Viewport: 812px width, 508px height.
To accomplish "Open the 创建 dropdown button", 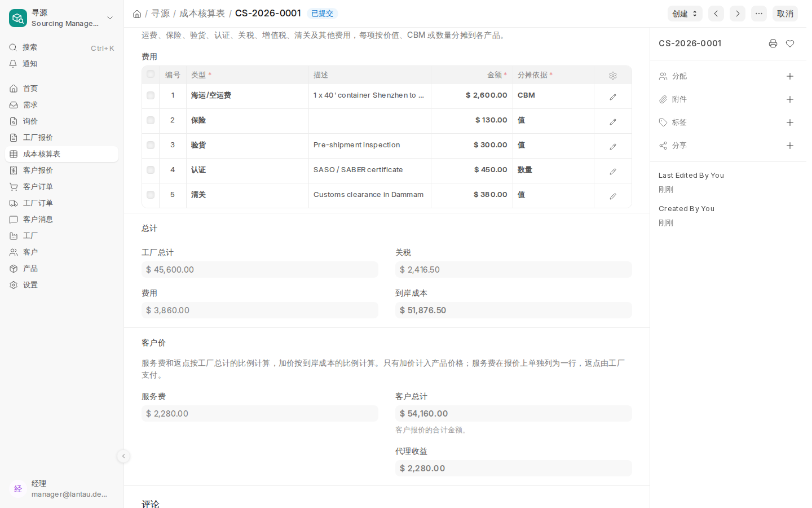I will click(685, 14).
